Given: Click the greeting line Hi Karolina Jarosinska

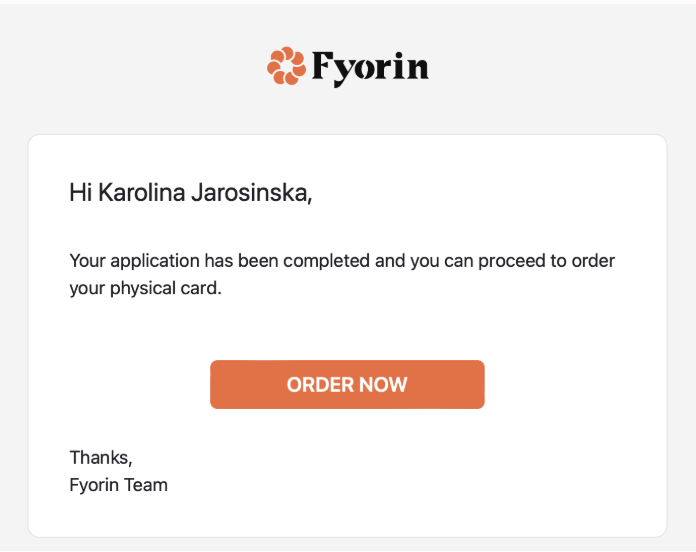Looking at the screenshot, I should [191, 193].
